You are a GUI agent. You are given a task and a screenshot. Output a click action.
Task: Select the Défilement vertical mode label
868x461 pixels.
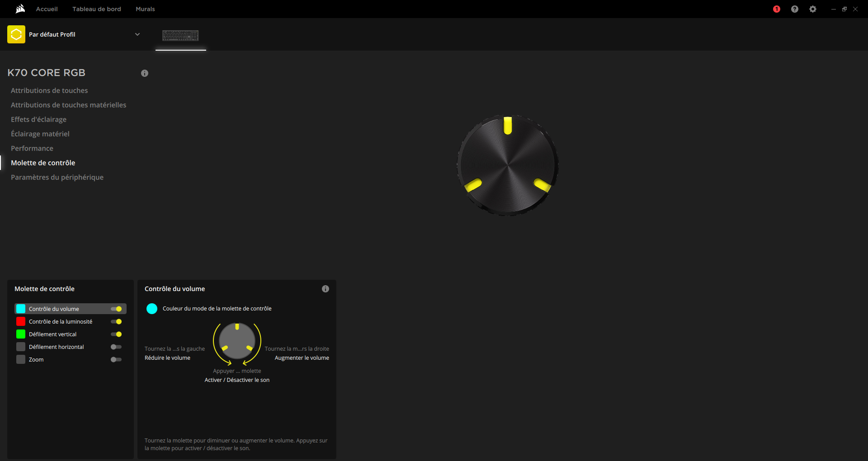pos(53,334)
